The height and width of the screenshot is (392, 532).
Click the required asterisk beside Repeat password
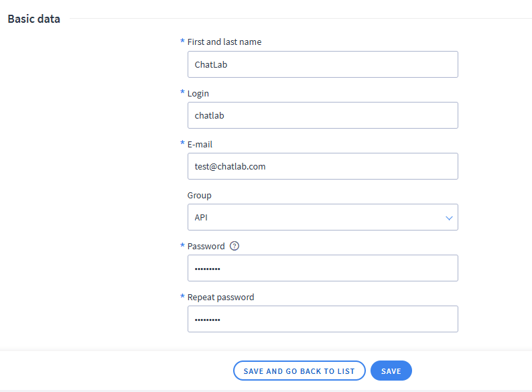click(x=182, y=296)
